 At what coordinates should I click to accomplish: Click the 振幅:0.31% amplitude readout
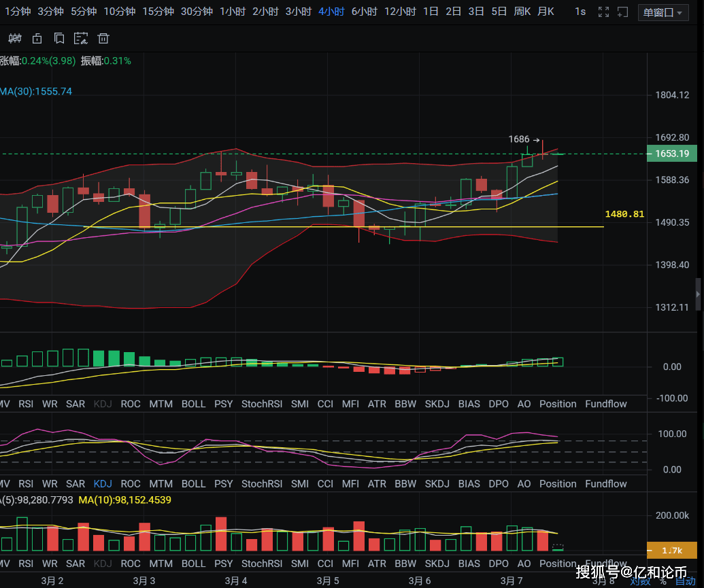[x=106, y=61]
